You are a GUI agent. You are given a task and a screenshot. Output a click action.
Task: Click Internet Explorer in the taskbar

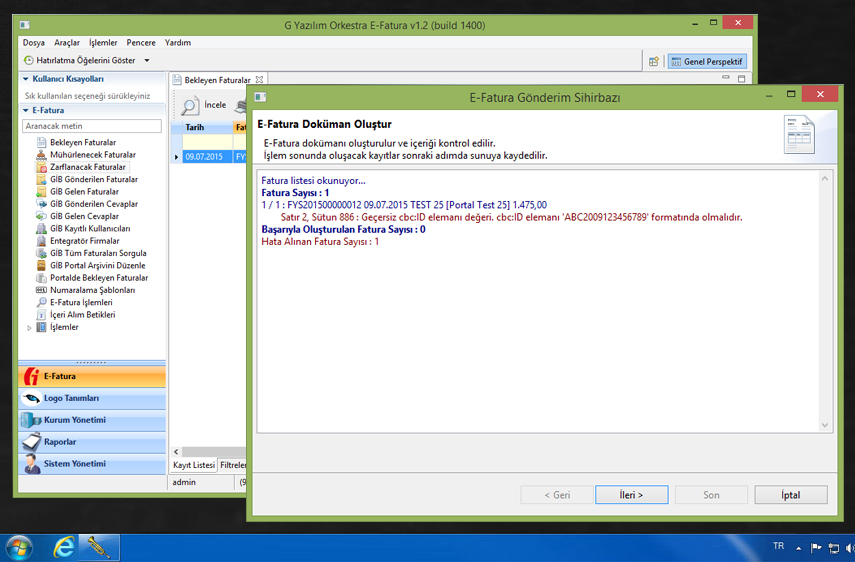click(64, 547)
